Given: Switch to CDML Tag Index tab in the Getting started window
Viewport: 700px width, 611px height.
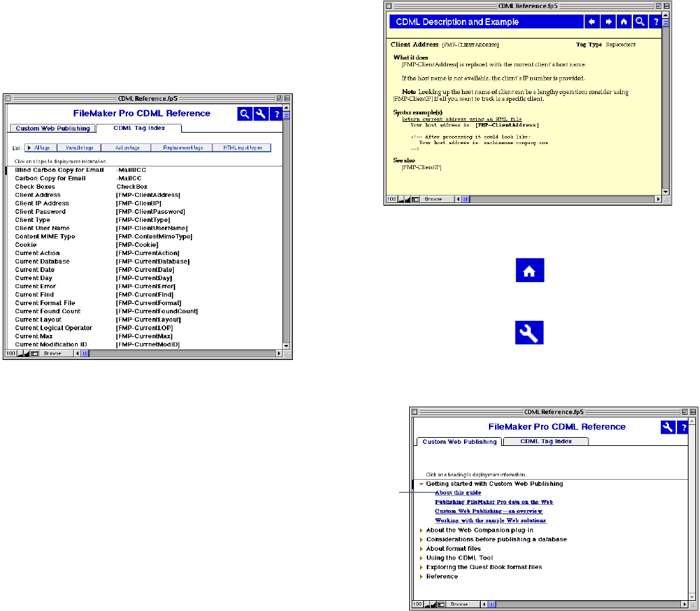Looking at the screenshot, I should [546, 441].
